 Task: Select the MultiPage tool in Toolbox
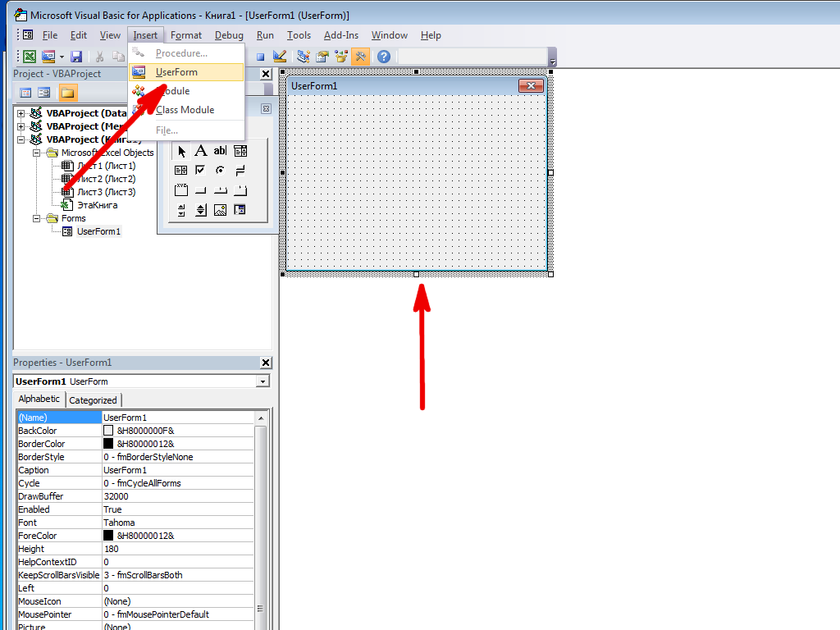(240, 190)
